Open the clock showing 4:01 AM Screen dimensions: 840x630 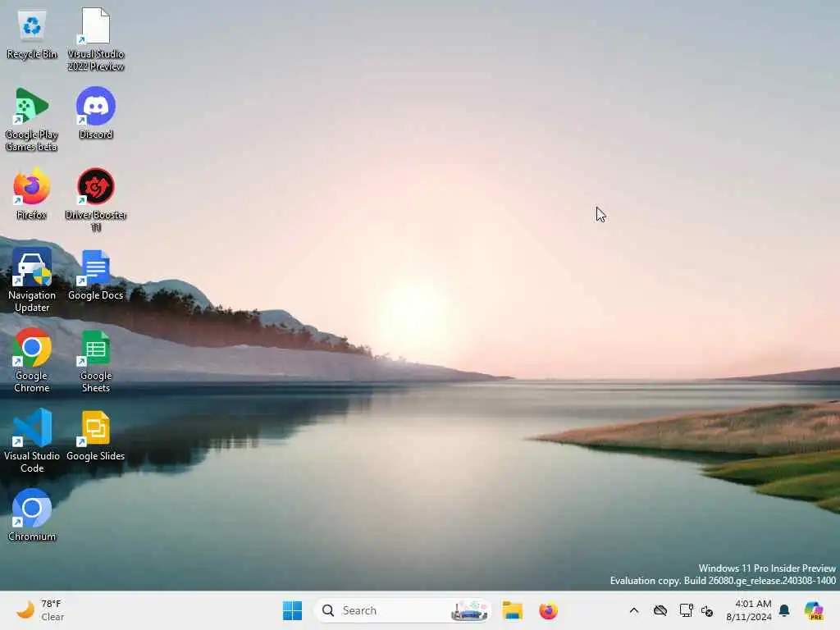coord(748,610)
